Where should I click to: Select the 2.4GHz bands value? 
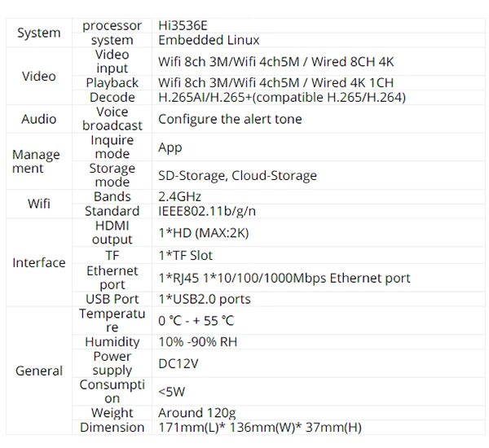pyautogui.click(x=179, y=196)
